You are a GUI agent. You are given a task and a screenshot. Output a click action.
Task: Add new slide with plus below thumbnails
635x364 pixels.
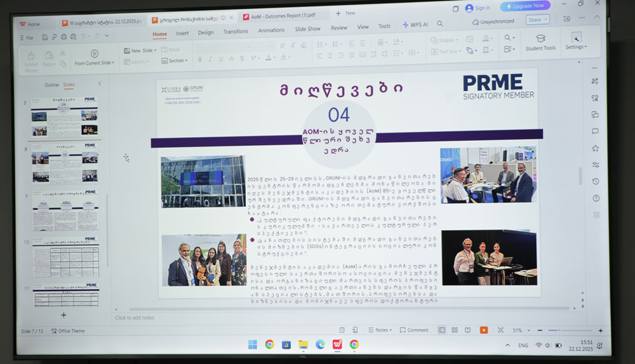[x=63, y=315]
